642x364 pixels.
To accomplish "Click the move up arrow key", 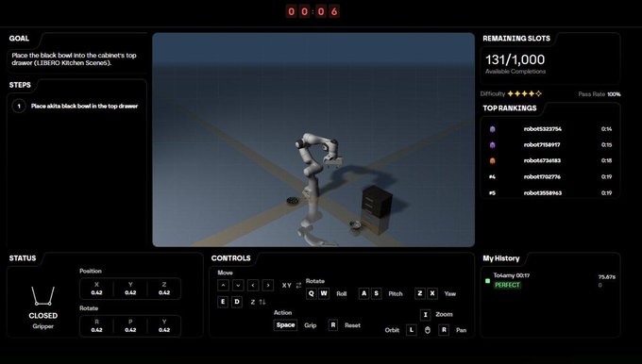I will 223,285.
